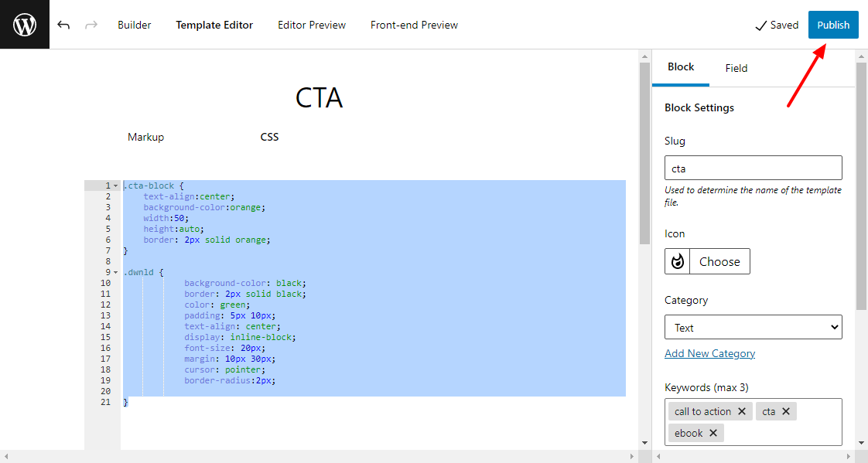Remove the 'call to action' keyword
Screen dimensions: 868x463
pos(742,411)
